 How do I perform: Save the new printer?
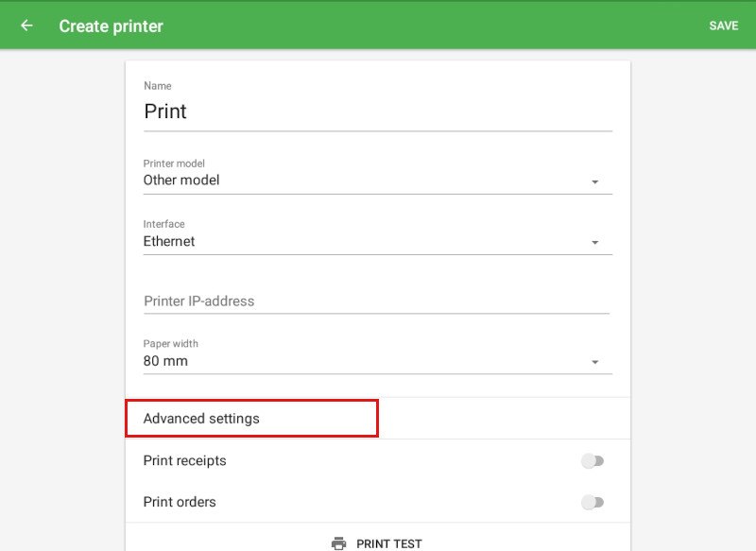[x=723, y=26]
